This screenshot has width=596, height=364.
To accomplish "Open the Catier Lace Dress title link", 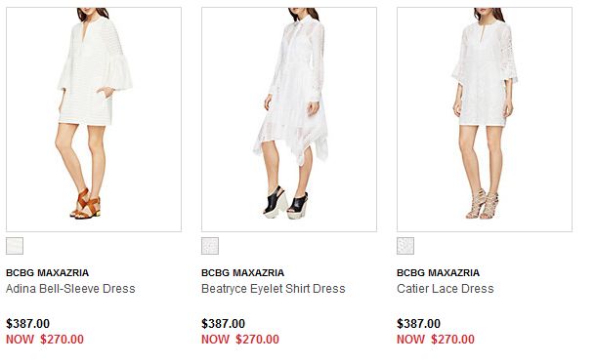I will (x=446, y=289).
